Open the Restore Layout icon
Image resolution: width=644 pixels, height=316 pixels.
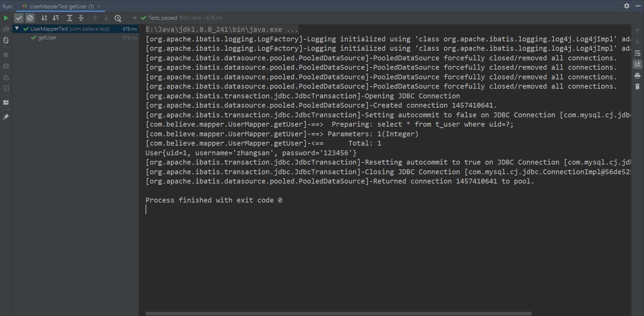coord(6,102)
